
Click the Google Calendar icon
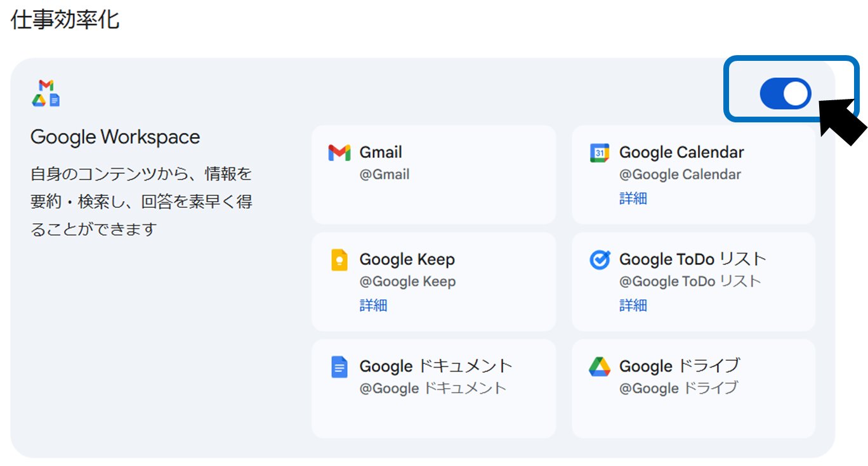600,153
